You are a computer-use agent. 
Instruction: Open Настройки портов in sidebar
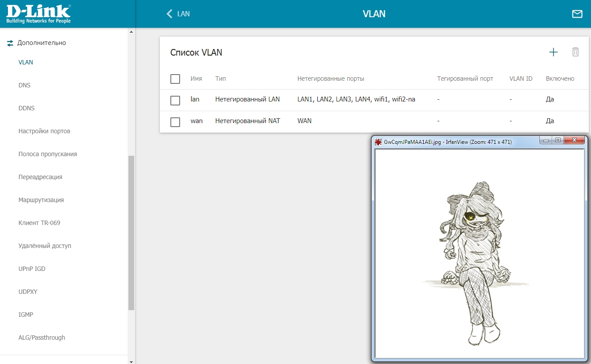pos(44,131)
